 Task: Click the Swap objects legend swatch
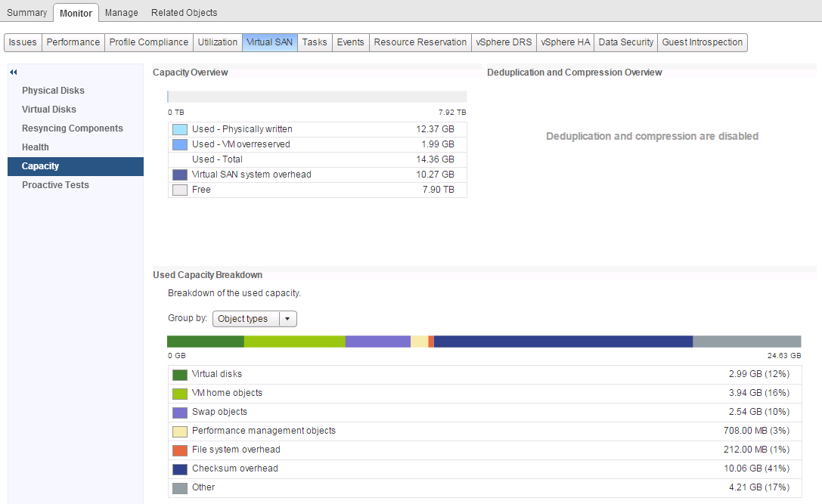[180, 413]
